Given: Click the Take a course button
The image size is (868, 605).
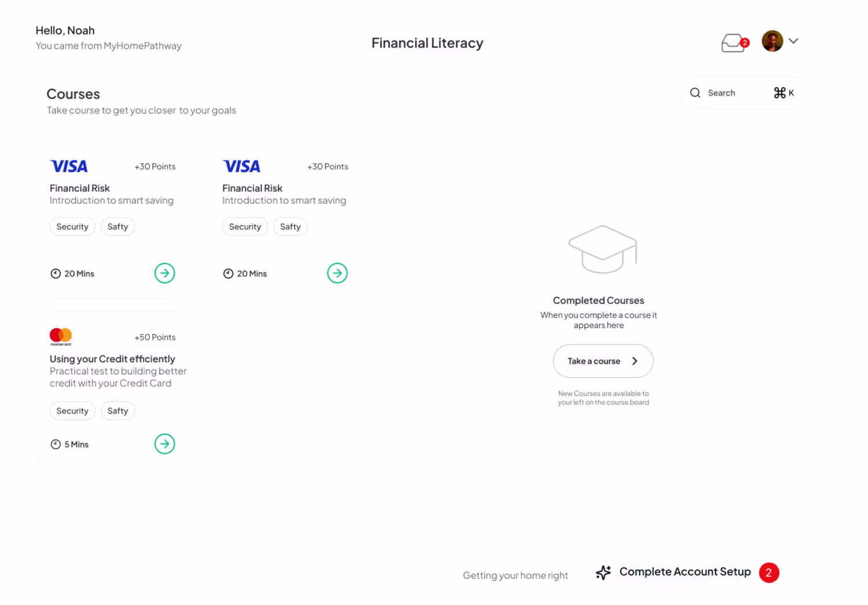Looking at the screenshot, I should (x=603, y=361).
